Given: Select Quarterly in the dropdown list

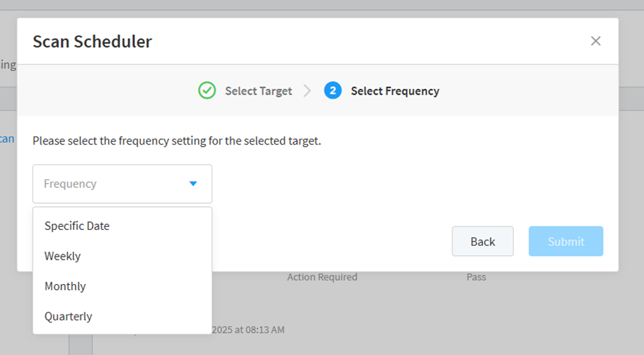Looking at the screenshot, I should point(69,317).
